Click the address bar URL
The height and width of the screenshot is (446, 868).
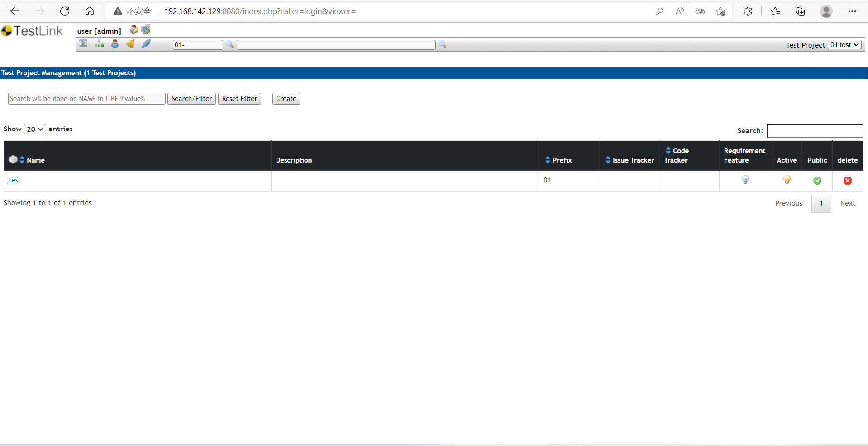tap(260, 11)
